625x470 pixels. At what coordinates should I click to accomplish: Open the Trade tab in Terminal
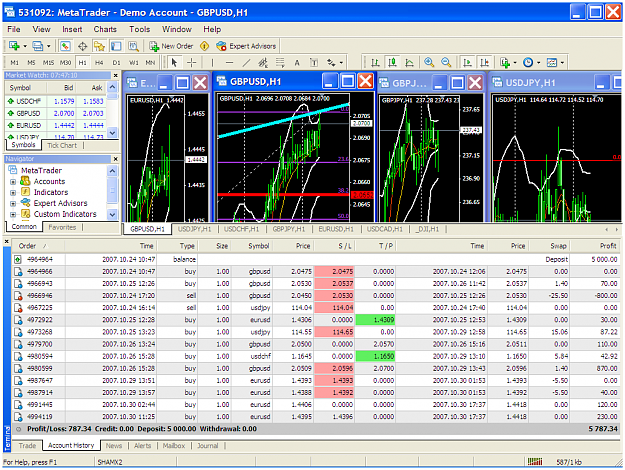(27, 446)
